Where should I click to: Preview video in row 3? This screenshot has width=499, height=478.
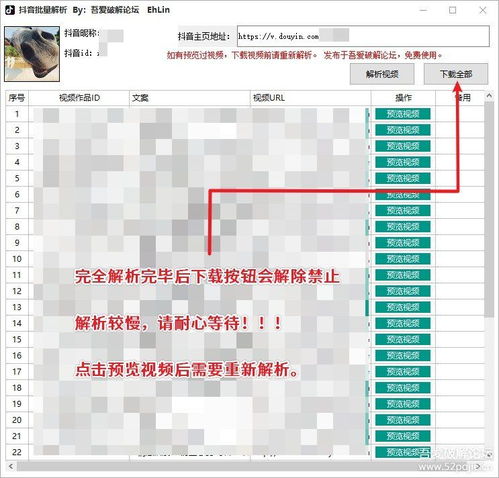(403, 146)
